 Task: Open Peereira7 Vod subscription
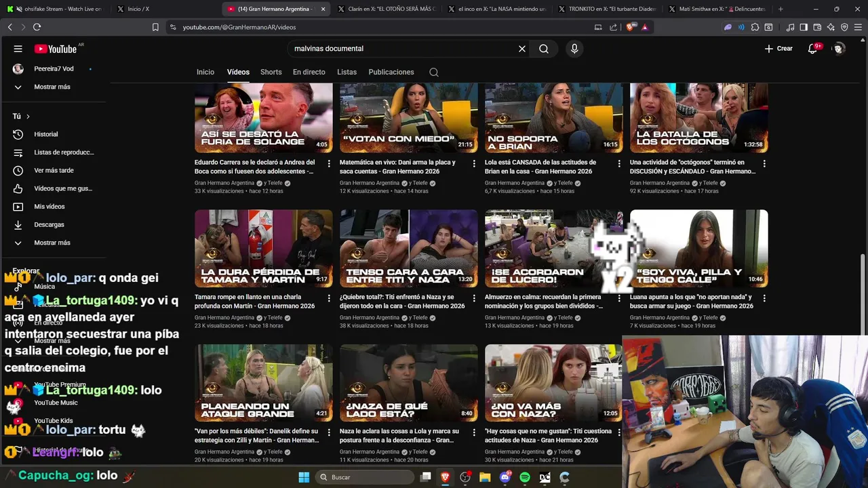(x=52, y=68)
